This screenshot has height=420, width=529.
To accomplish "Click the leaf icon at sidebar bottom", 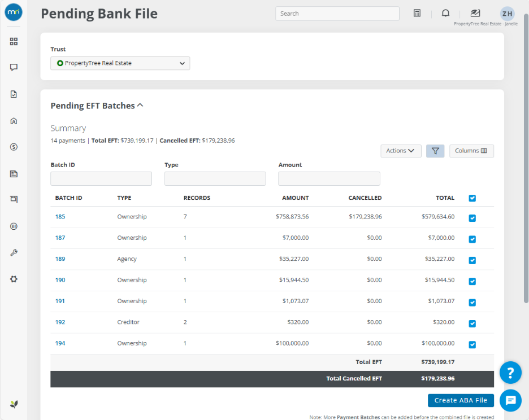I will point(14,404).
